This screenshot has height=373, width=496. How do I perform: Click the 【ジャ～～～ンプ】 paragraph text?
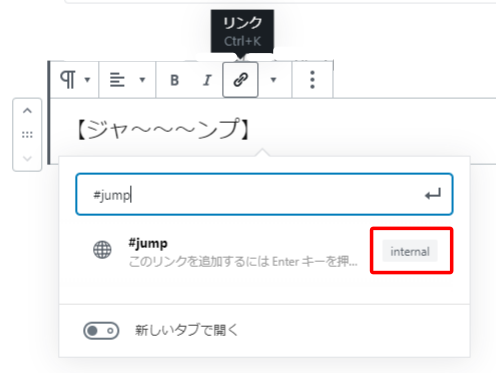click(x=163, y=129)
